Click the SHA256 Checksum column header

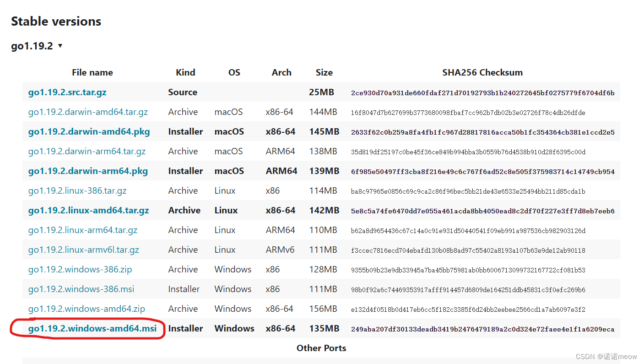click(x=482, y=72)
